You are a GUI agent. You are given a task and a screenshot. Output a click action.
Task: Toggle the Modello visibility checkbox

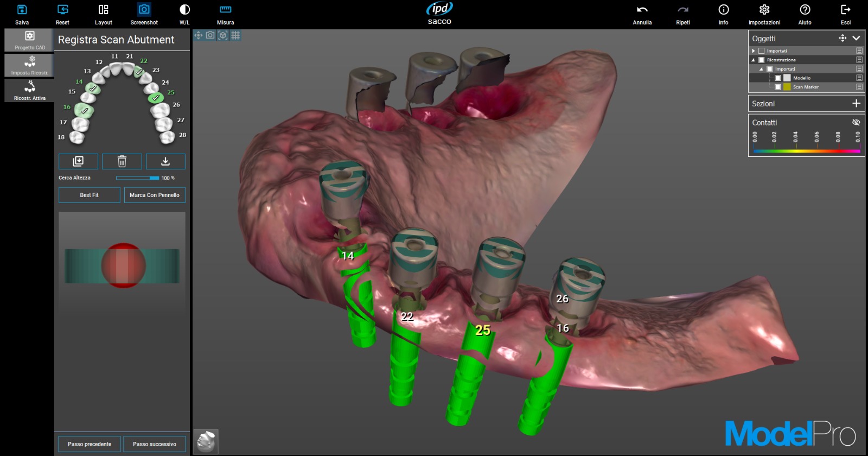click(777, 78)
